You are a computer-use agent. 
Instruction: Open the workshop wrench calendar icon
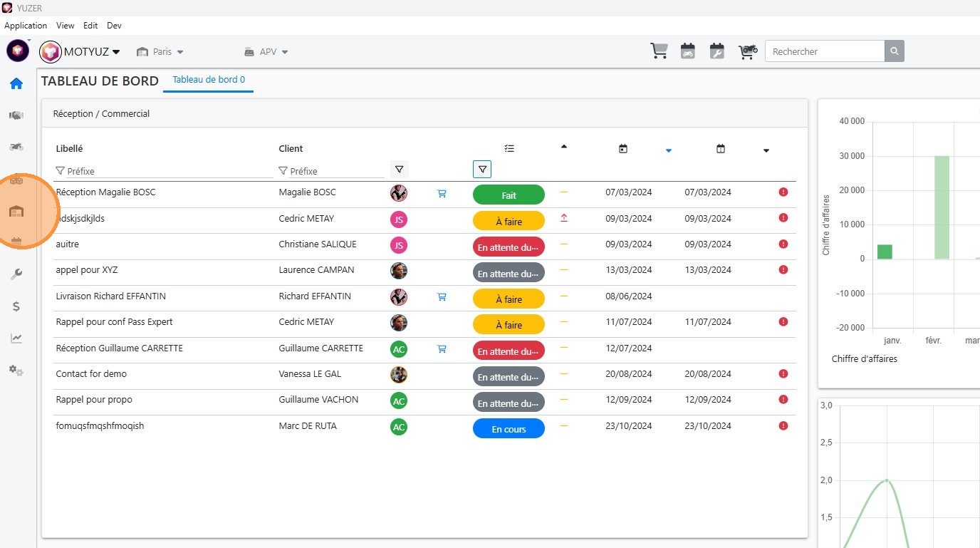[x=717, y=51]
